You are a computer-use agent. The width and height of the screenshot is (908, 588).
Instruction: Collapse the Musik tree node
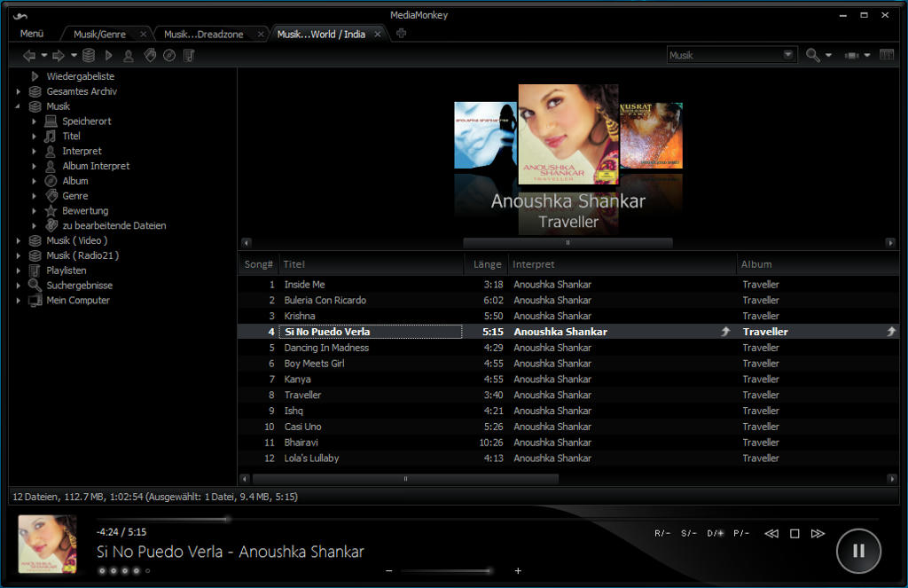tap(18, 106)
